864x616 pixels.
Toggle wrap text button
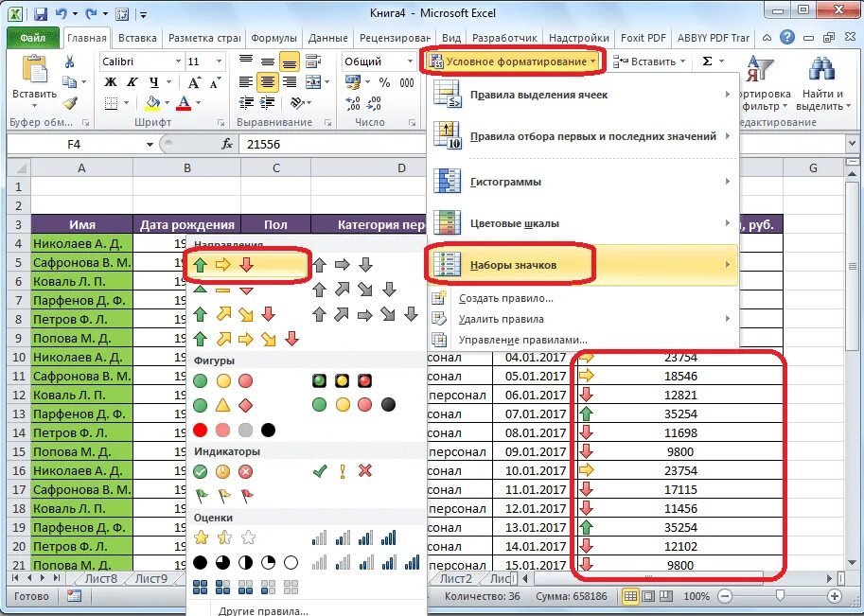tap(313, 62)
